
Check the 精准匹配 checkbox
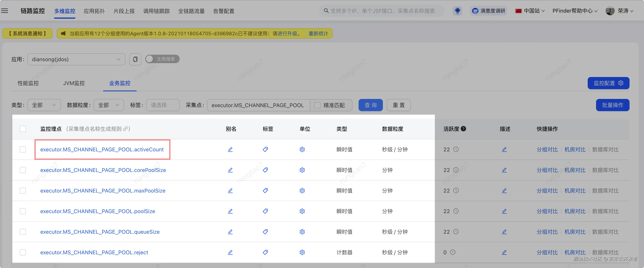point(317,105)
